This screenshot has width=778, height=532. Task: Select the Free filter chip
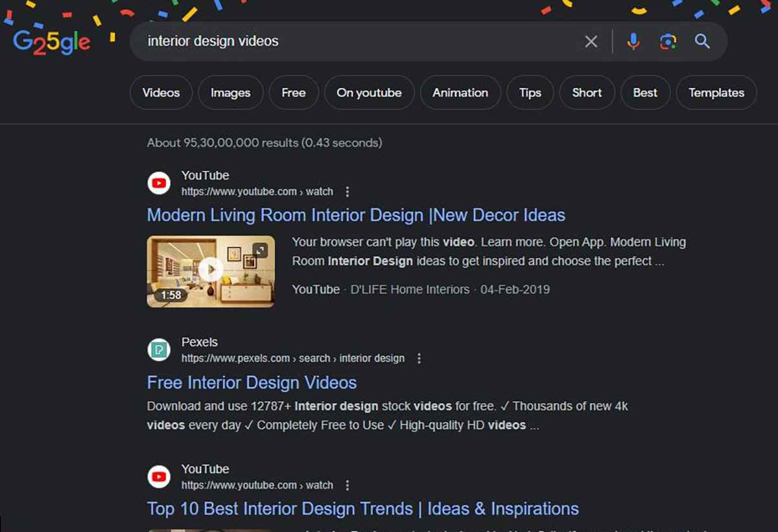click(x=293, y=93)
